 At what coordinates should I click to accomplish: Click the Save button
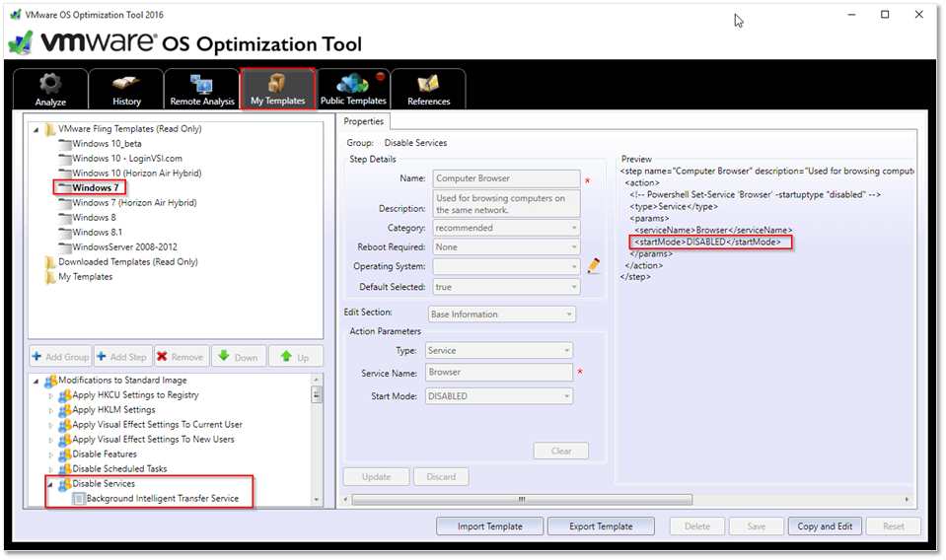[756, 526]
